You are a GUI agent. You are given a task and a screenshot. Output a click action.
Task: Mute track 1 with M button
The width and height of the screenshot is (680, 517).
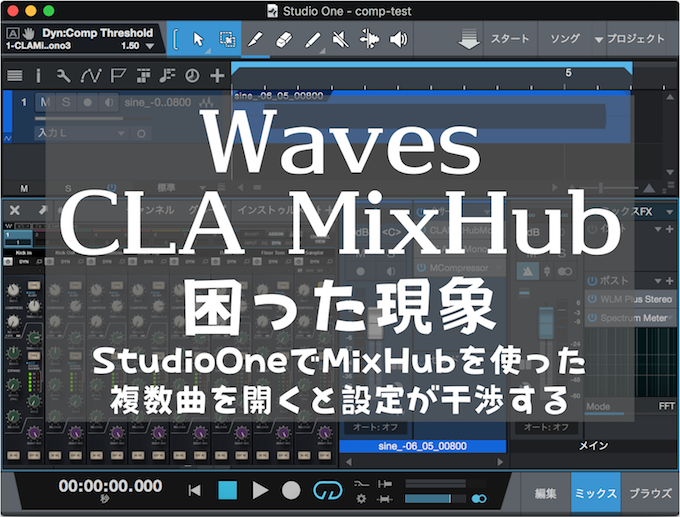click(x=45, y=102)
